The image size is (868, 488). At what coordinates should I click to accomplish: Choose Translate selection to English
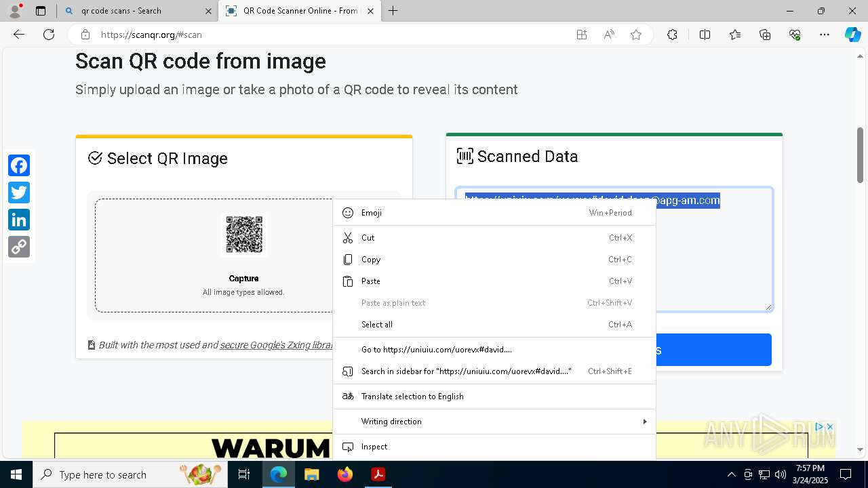coord(494,396)
